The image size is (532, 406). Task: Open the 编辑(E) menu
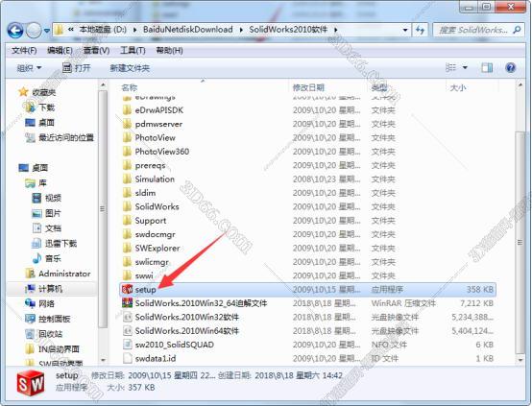[x=60, y=51]
